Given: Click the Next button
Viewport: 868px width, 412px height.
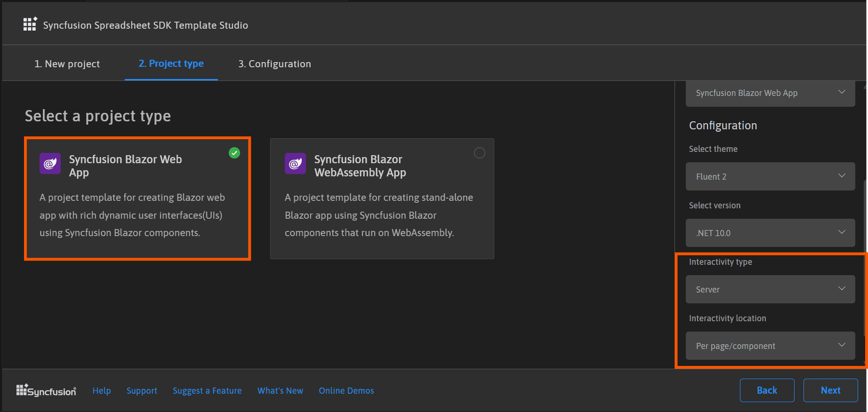Looking at the screenshot, I should pyautogui.click(x=830, y=390).
